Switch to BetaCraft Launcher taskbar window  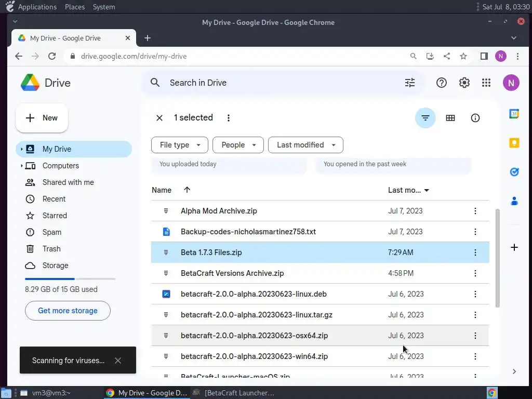tap(233, 393)
